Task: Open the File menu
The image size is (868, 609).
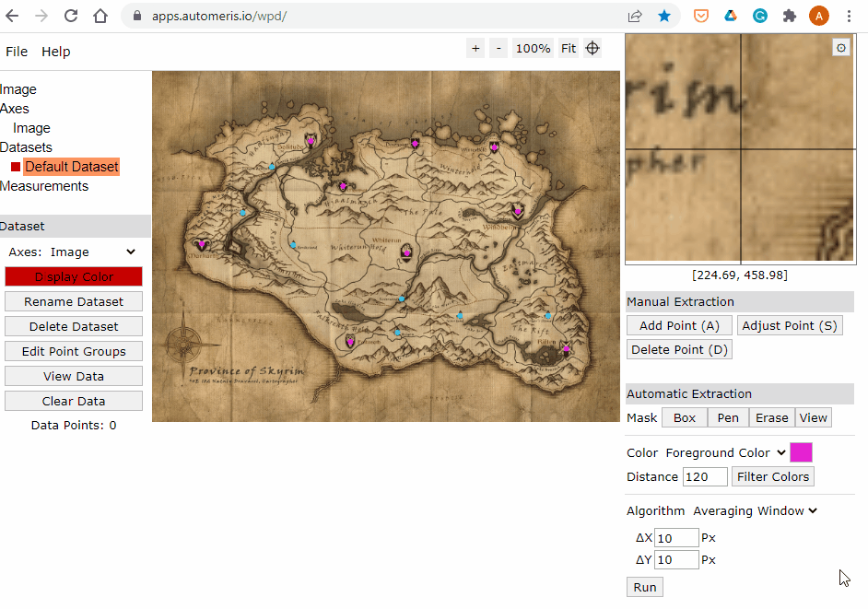Action: point(17,52)
